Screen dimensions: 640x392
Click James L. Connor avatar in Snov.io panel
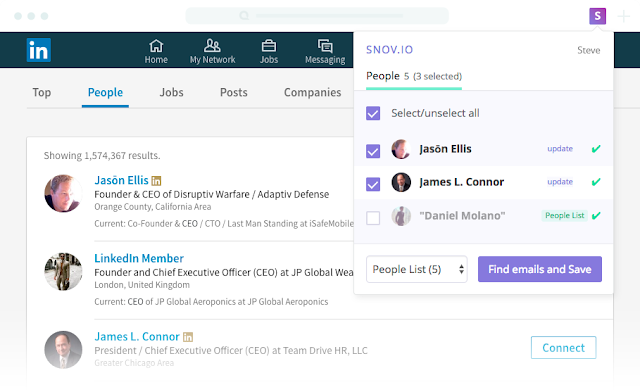coord(401,182)
